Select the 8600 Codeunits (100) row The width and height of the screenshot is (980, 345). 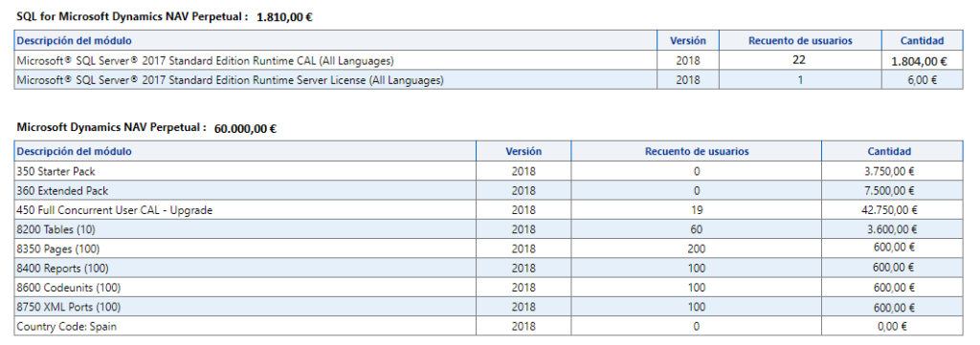[x=488, y=287]
